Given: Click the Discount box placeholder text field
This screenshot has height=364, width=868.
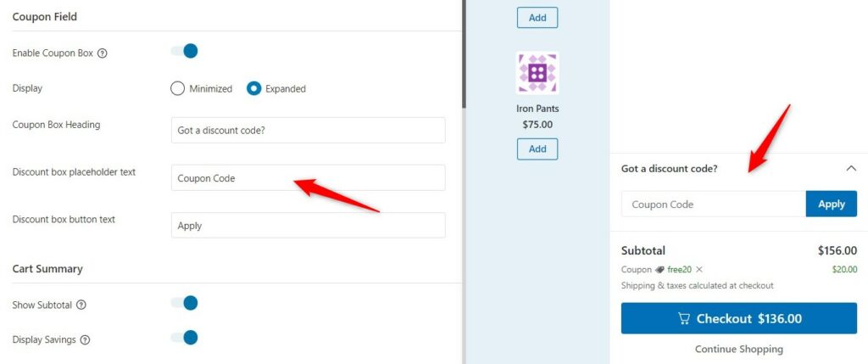Looking at the screenshot, I should coord(309,178).
